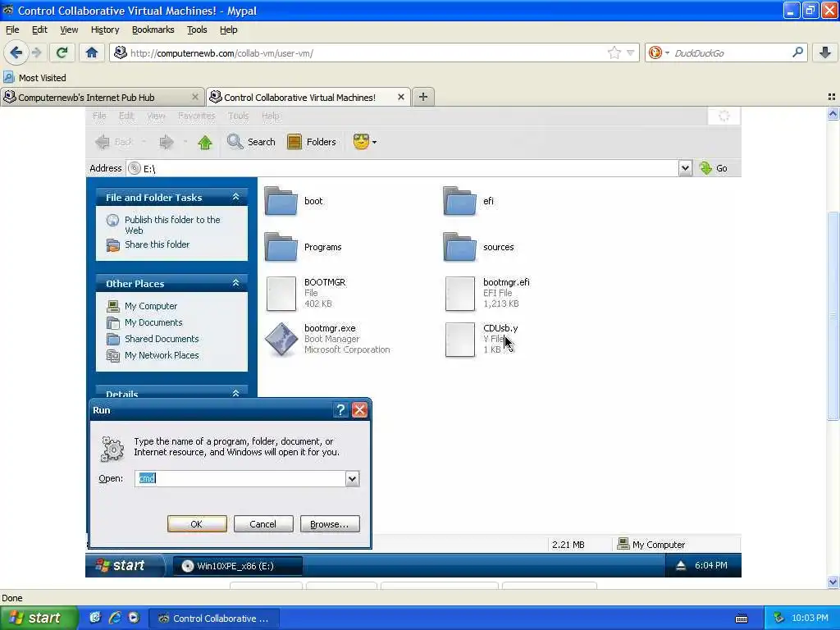Open the Edit menu in Mypal

pyautogui.click(x=39, y=30)
